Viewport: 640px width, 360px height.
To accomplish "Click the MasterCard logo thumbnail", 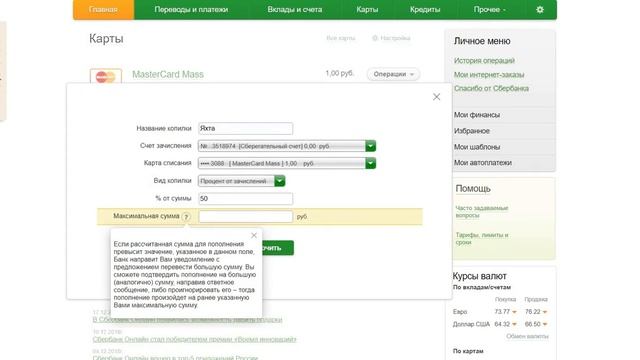I will click(x=106, y=76).
